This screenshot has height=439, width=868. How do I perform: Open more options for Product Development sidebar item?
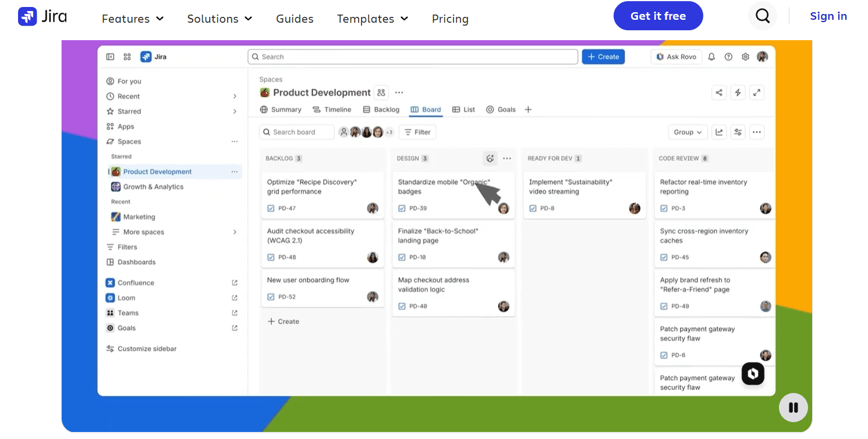click(235, 172)
